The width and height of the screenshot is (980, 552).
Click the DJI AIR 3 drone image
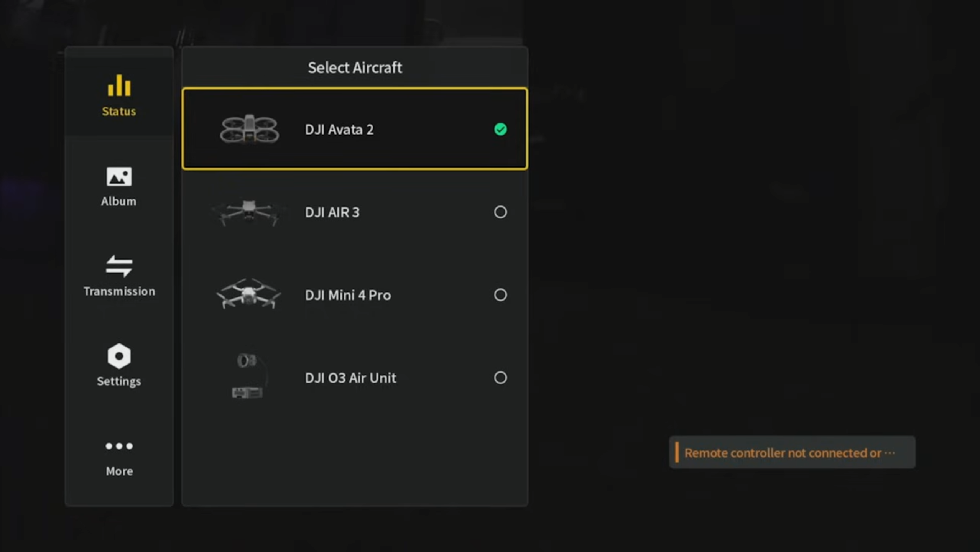click(x=248, y=212)
